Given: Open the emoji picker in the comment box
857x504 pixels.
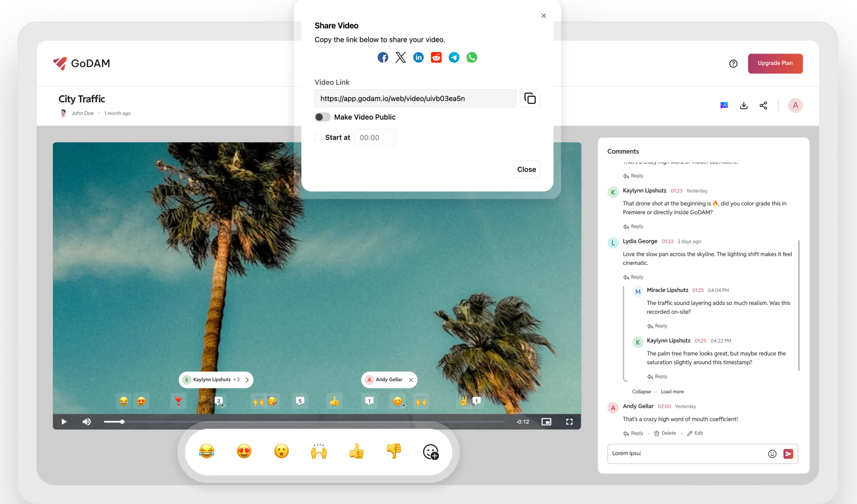Looking at the screenshot, I should point(772,454).
